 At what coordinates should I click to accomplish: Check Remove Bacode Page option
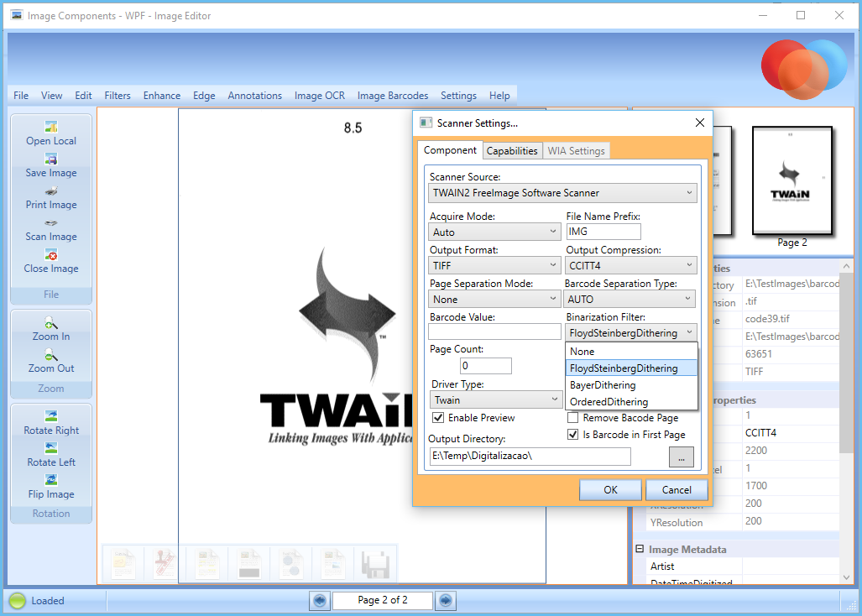point(572,418)
